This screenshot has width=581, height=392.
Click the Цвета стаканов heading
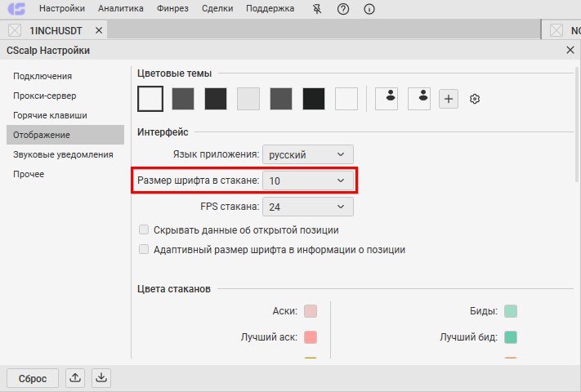[x=174, y=289]
